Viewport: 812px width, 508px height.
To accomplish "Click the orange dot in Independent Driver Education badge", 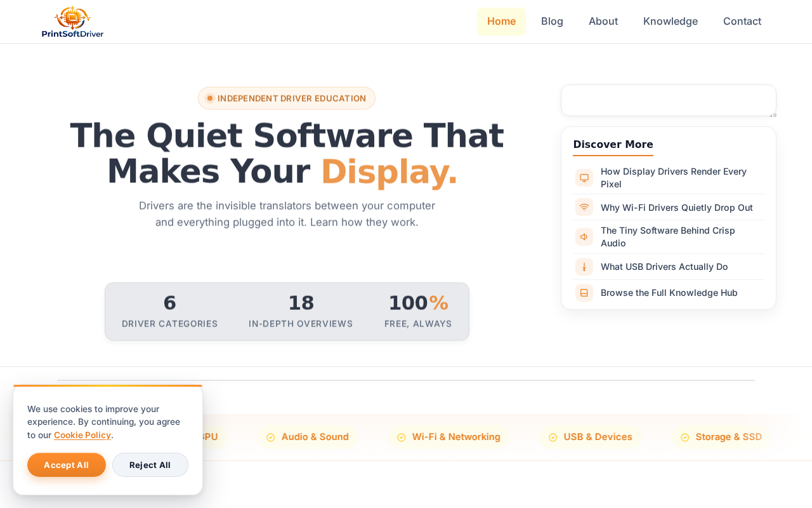I will (x=210, y=98).
